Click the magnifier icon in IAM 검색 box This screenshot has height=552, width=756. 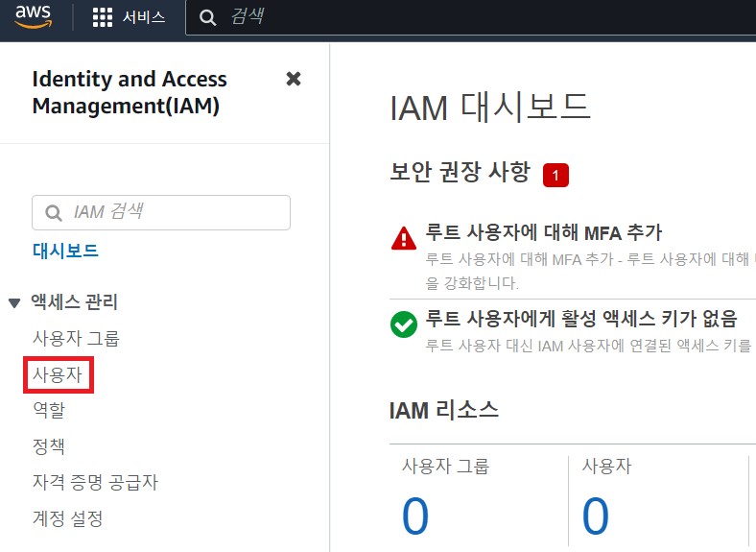click(x=53, y=212)
